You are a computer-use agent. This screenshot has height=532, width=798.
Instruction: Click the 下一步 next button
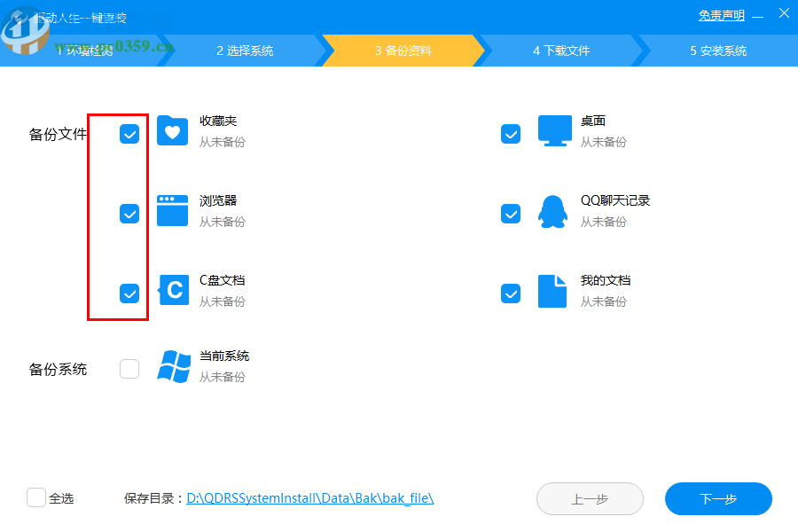click(x=718, y=499)
